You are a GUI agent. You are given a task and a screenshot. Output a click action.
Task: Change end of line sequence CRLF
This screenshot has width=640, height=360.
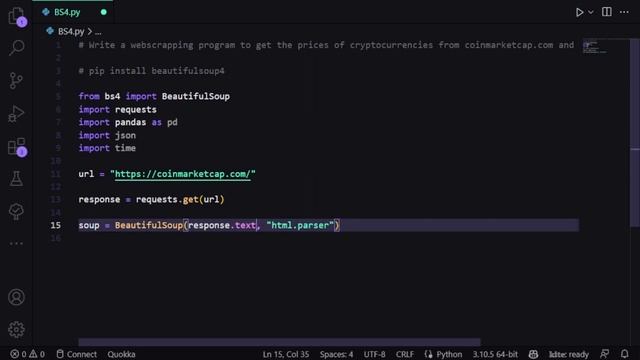[x=404, y=354]
